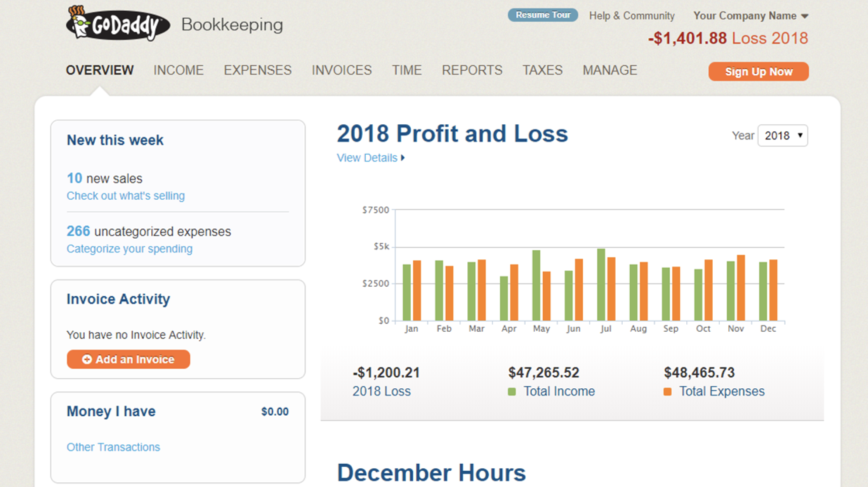Click the orange Total Expenses legend square
Screen dimensions: 868x487
667,391
